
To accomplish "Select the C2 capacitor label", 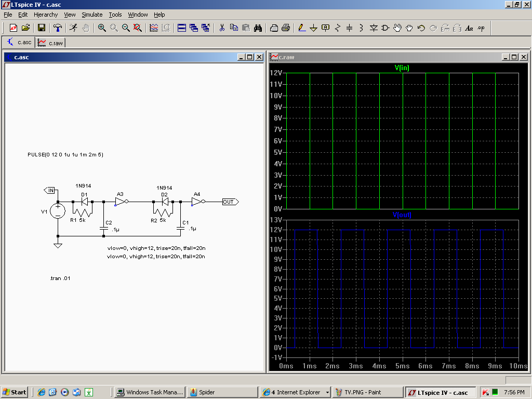I will click(x=109, y=223).
